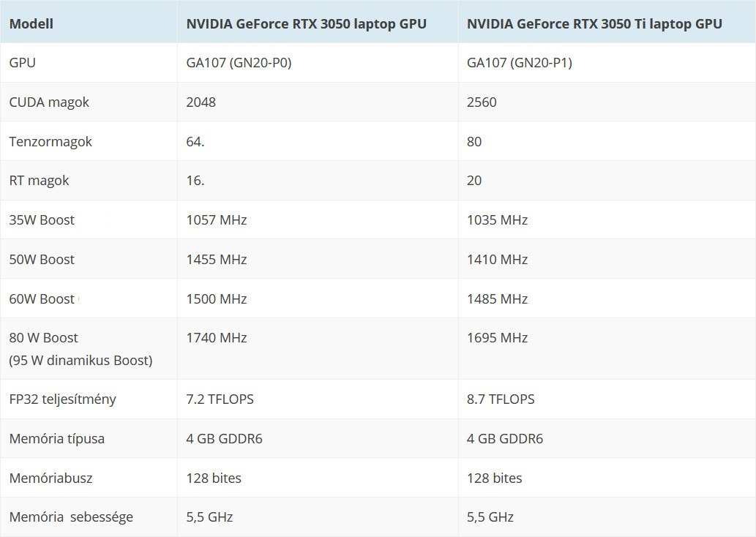Viewport: 756px width, 537px height.
Task: Click the CUDA magok row label
Action: [49, 102]
